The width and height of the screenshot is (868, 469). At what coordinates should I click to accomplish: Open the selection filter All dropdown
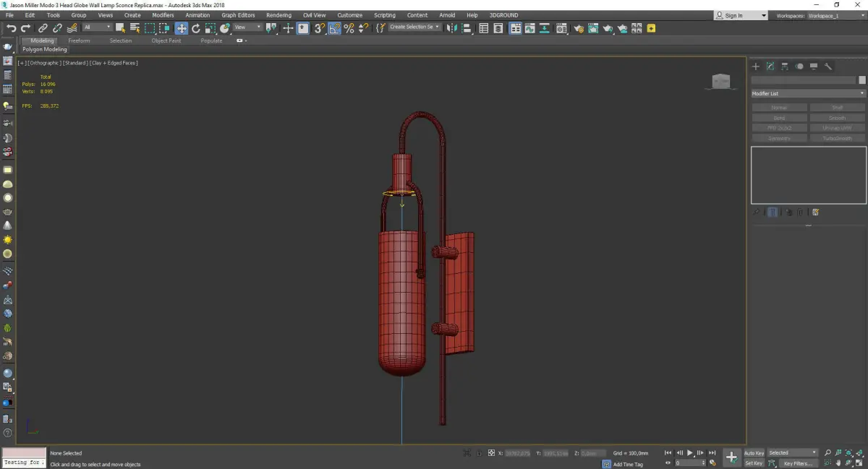(97, 27)
